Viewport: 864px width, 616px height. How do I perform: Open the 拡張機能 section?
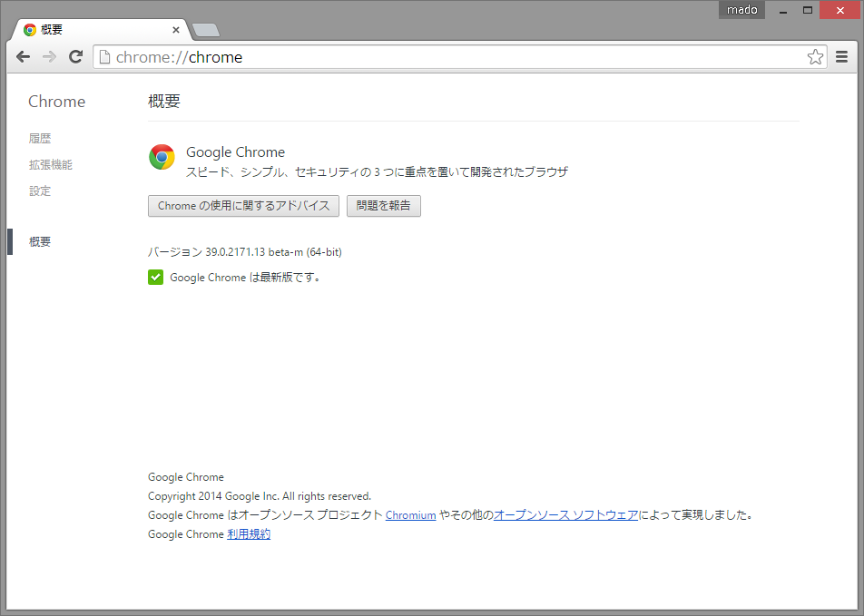tap(51, 164)
